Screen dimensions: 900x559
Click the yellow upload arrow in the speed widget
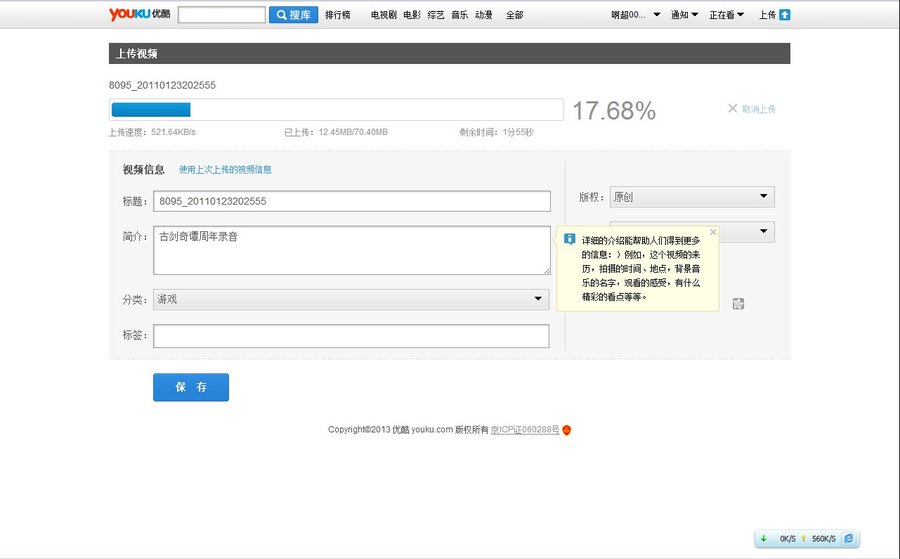coord(804,538)
